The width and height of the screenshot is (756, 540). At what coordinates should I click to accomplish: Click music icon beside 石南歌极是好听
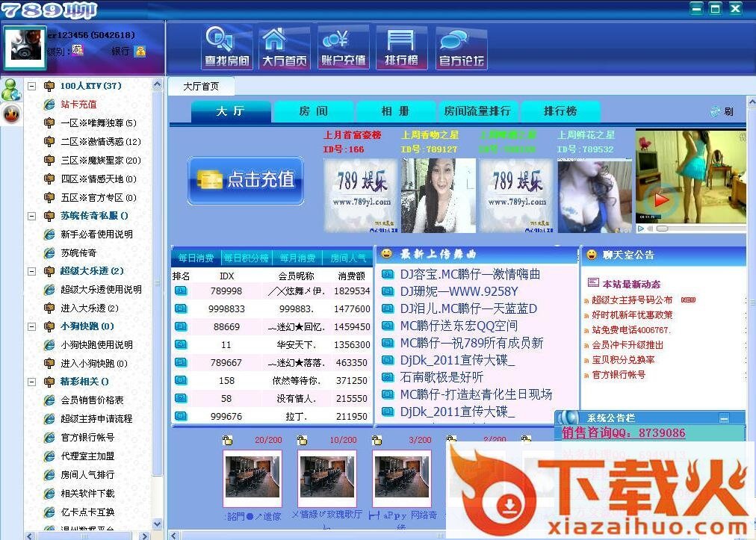[x=388, y=377]
